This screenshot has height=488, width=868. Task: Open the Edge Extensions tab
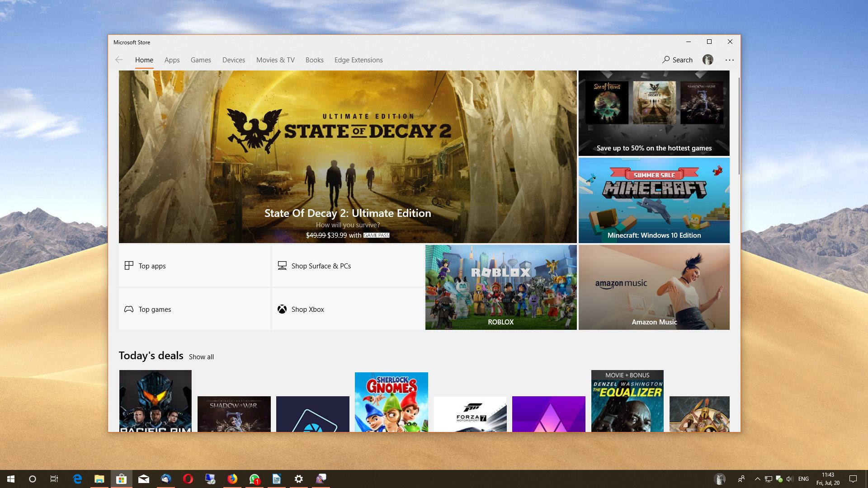(359, 60)
